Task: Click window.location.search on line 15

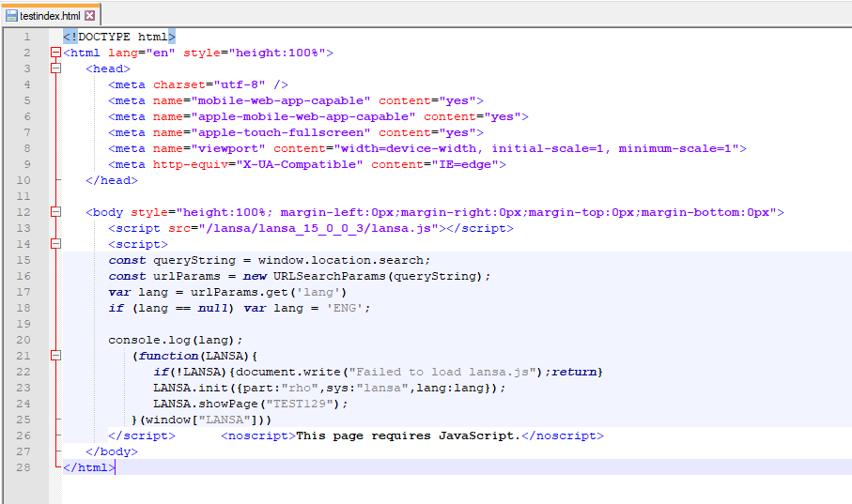Action: 340,260
